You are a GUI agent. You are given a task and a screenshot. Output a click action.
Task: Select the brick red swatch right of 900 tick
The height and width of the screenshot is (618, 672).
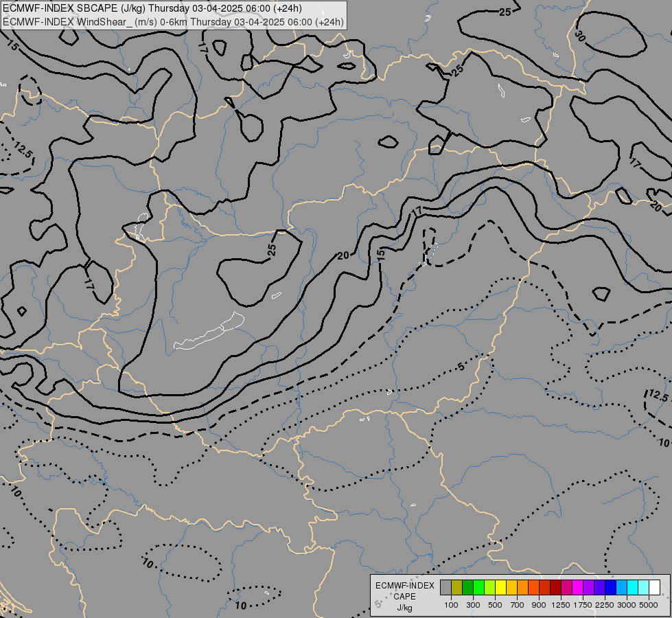click(545, 587)
